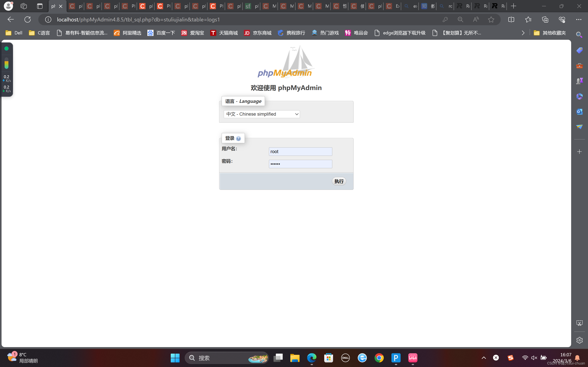Open the split screen icon

pos(511,19)
